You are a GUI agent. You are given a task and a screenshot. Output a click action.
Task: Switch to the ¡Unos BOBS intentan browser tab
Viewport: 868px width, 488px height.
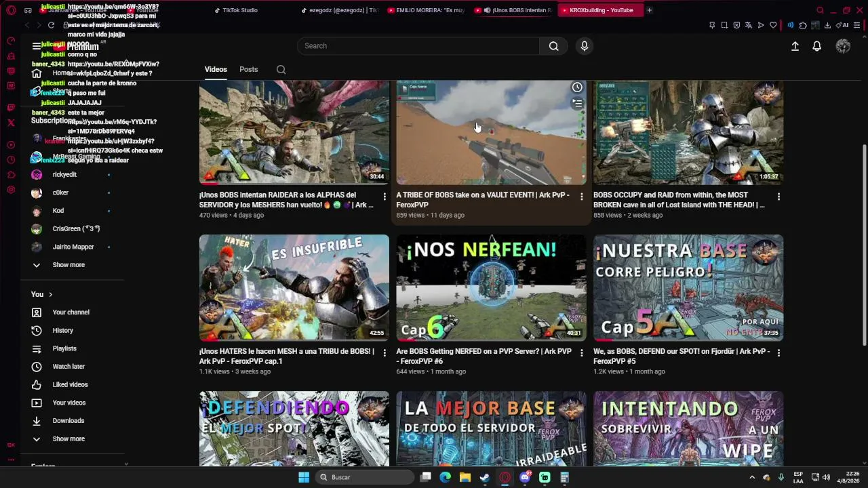click(x=513, y=10)
